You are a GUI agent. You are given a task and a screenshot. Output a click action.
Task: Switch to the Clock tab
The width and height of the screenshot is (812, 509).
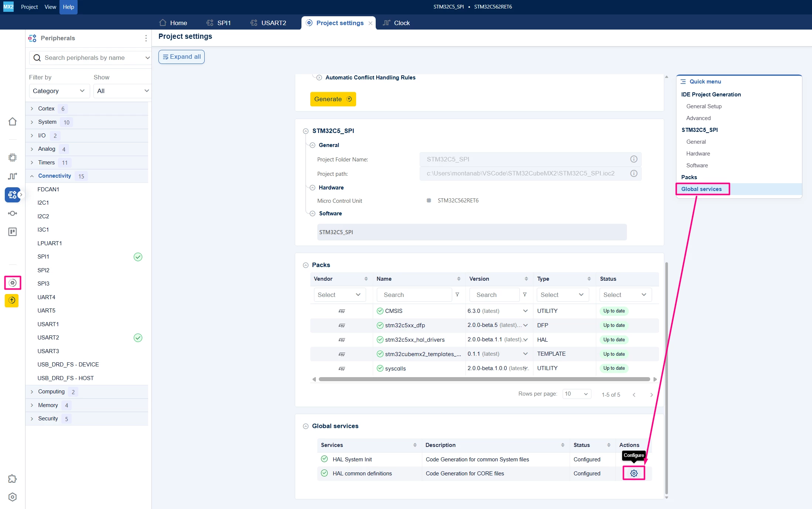pos(396,23)
